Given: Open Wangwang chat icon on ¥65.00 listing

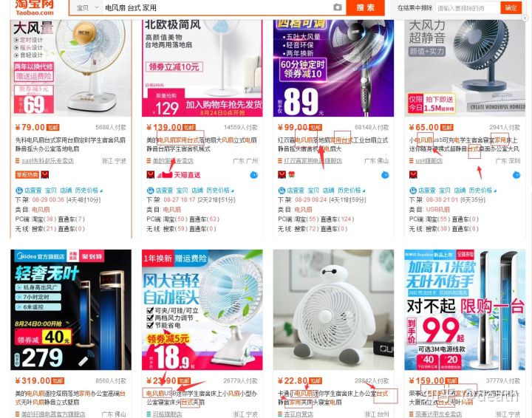Looking at the screenshot, I should (516, 175).
